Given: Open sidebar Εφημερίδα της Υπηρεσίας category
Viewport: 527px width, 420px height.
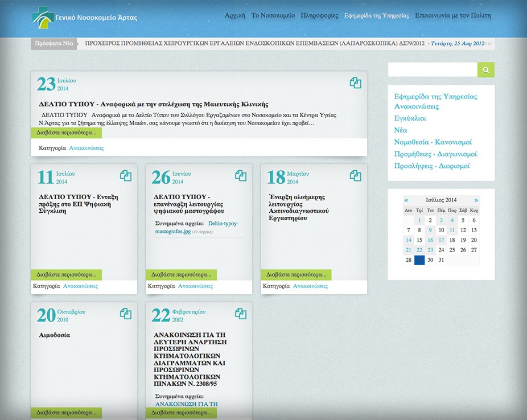Looking at the screenshot, I should point(435,96).
